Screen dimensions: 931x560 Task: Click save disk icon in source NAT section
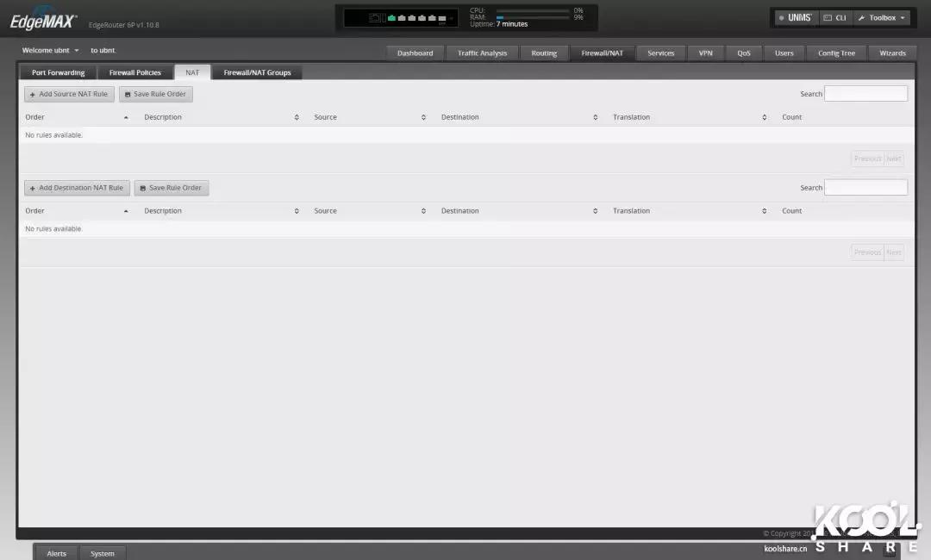click(127, 94)
